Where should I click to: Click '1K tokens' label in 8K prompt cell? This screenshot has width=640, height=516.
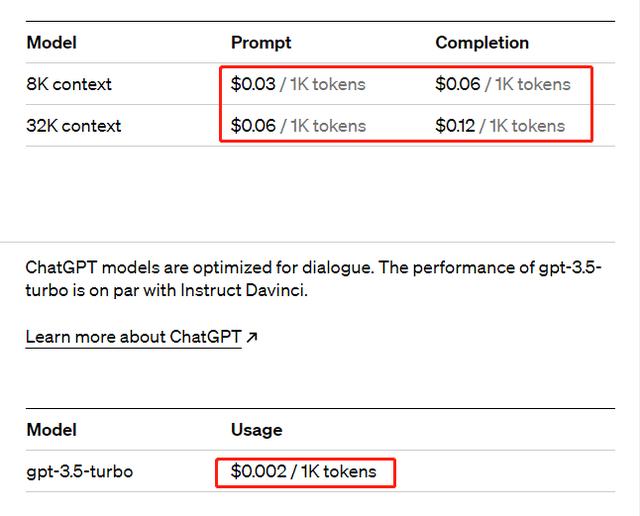click(328, 85)
